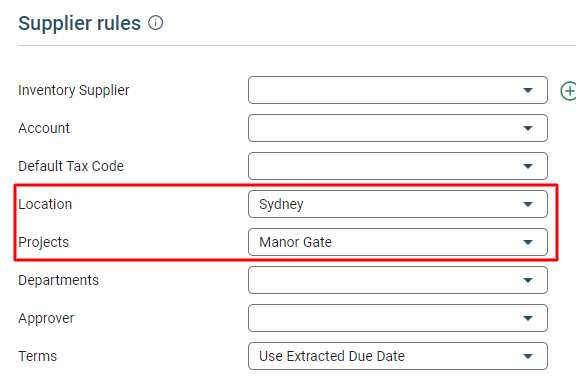The height and width of the screenshot is (381, 576).
Task: Click the arrow icon in the Departments field
Action: point(528,280)
